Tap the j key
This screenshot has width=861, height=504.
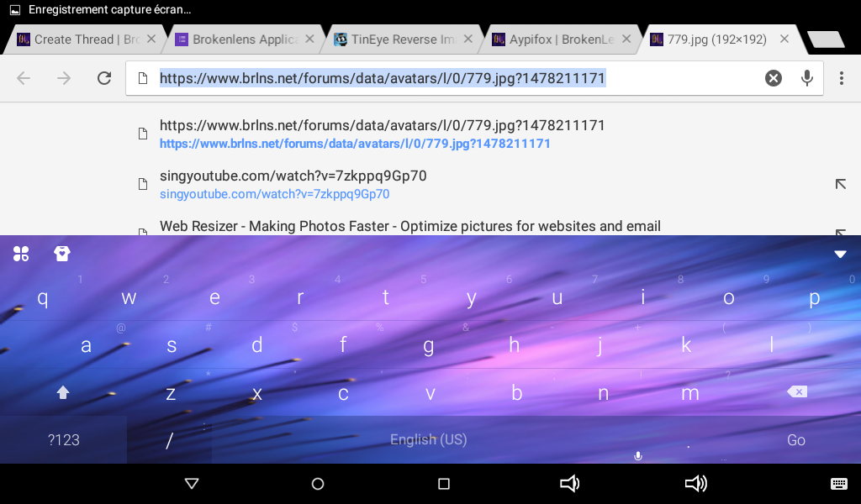(600, 345)
